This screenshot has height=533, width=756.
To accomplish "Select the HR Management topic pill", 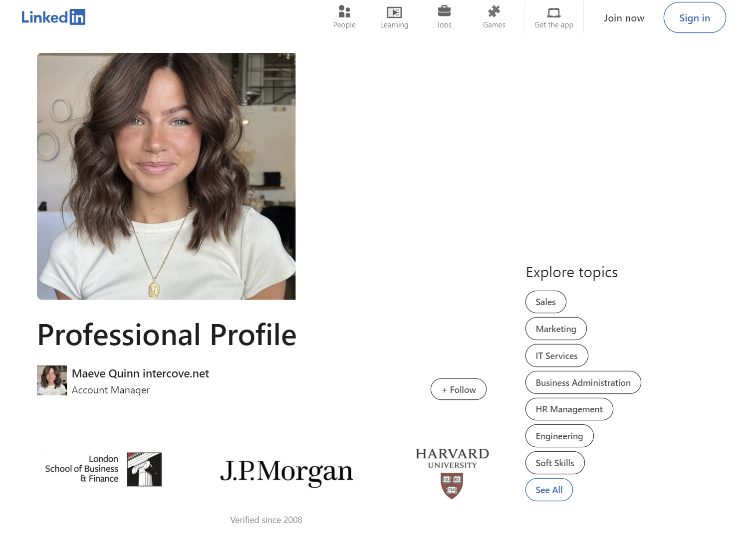I will tap(569, 409).
